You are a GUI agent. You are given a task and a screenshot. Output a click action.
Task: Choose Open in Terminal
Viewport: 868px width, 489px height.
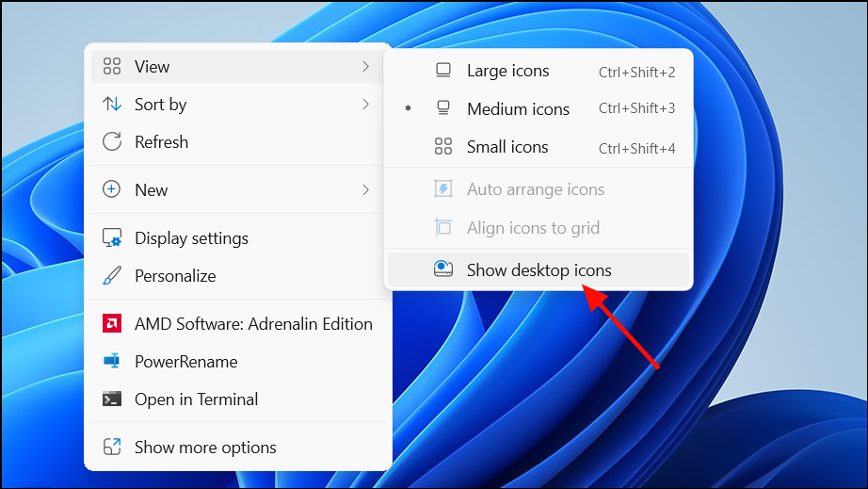(237, 399)
